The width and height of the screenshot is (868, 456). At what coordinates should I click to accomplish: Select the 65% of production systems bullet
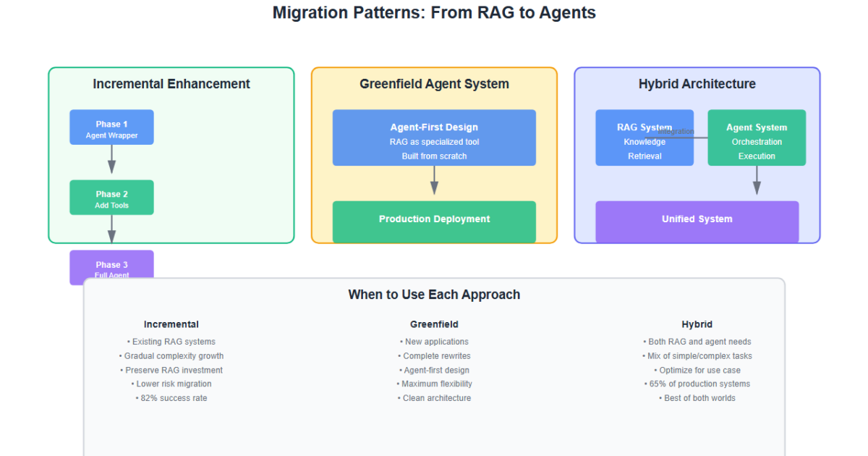(697, 384)
